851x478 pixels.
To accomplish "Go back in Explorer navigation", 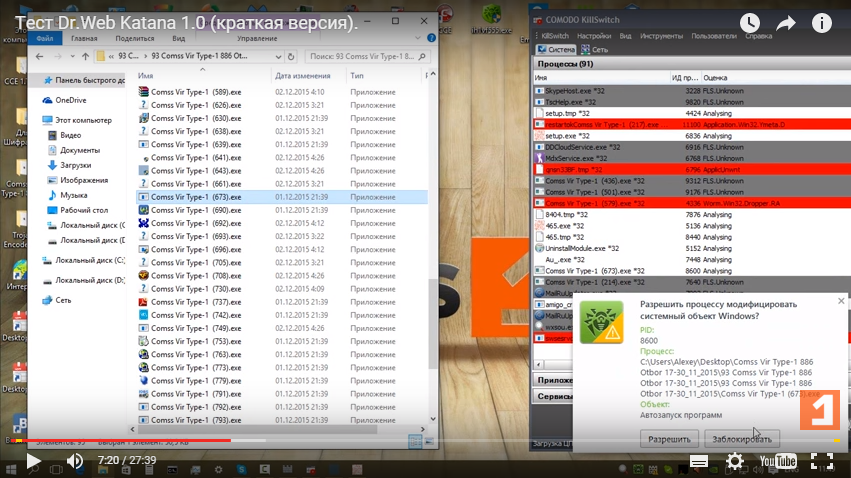I will point(39,56).
